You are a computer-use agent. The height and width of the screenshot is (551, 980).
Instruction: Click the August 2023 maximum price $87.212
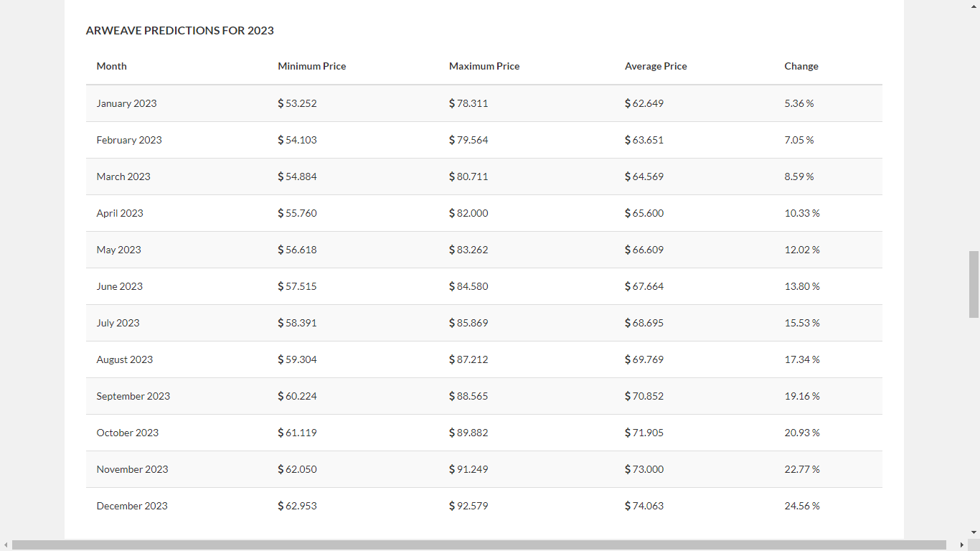[468, 359]
